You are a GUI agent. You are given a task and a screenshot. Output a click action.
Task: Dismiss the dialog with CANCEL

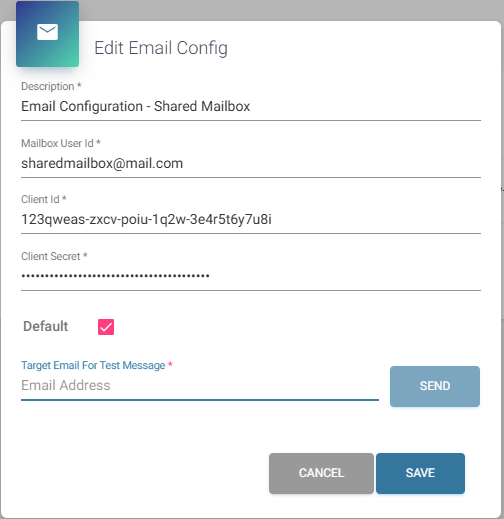(321, 473)
